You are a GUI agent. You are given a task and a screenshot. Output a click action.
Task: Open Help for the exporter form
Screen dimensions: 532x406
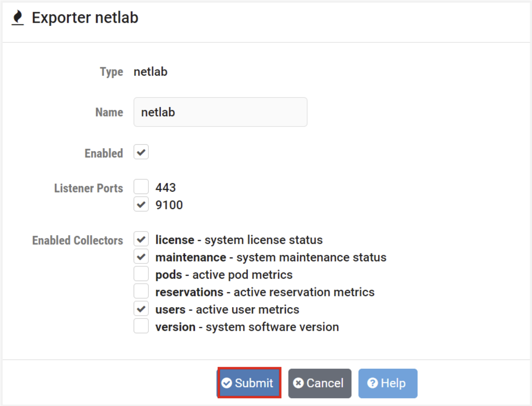click(x=387, y=383)
